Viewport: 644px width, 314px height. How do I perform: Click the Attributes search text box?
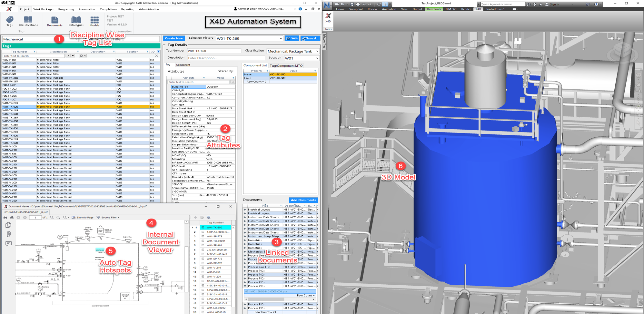tap(198, 82)
